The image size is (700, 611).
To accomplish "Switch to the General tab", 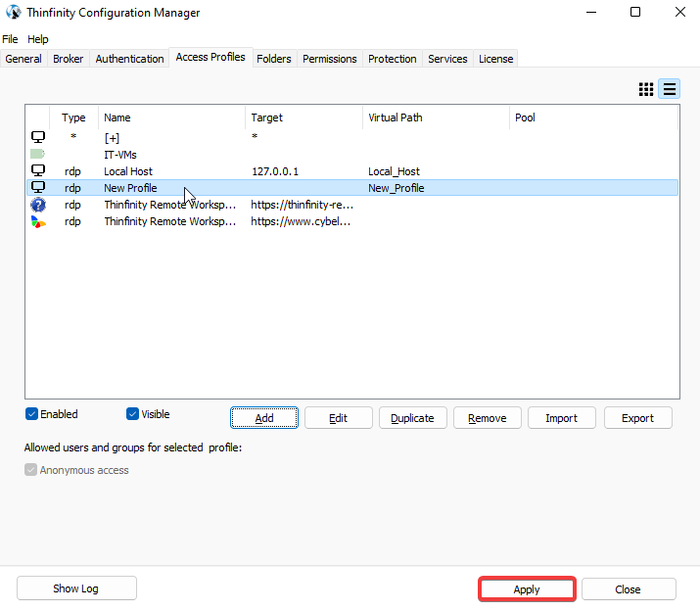I will tap(23, 59).
